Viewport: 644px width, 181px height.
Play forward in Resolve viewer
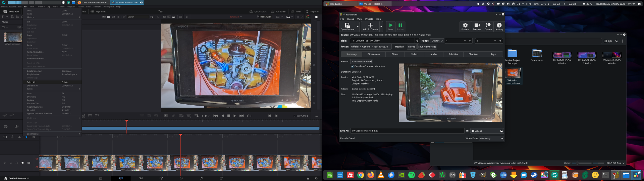(x=234, y=116)
